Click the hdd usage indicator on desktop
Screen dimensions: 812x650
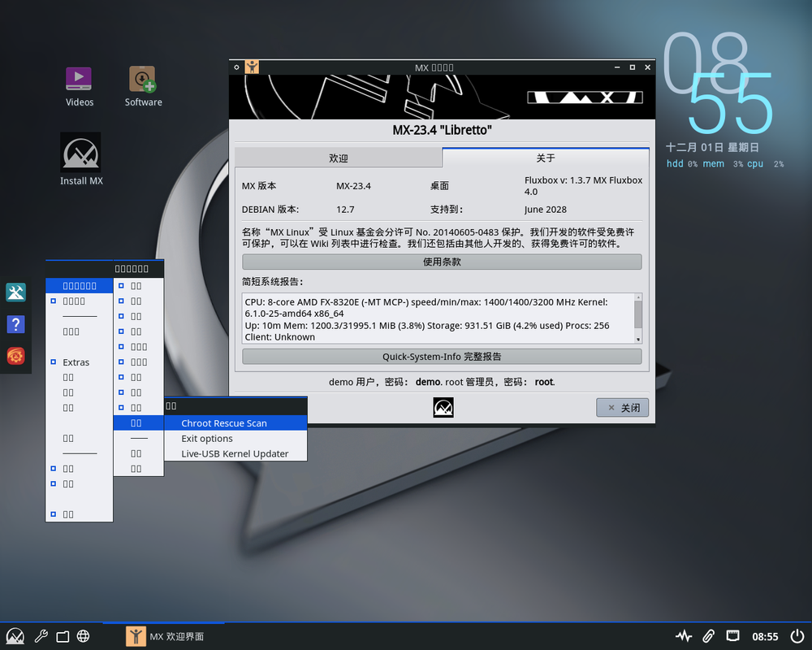(681, 164)
